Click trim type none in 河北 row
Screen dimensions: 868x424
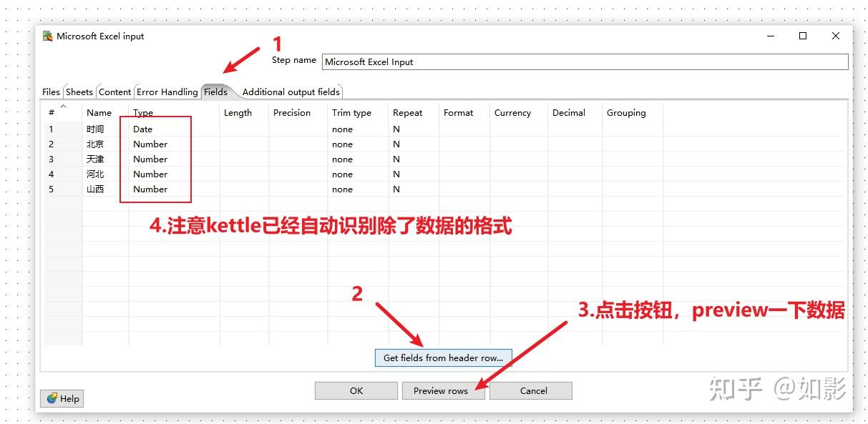[342, 174]
